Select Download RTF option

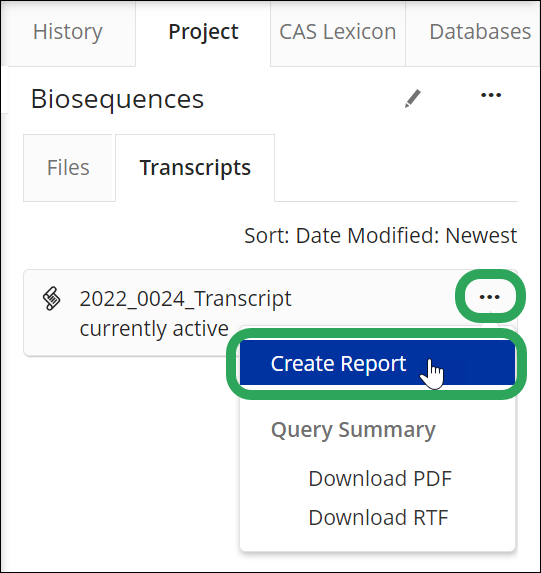pos(378,517)
